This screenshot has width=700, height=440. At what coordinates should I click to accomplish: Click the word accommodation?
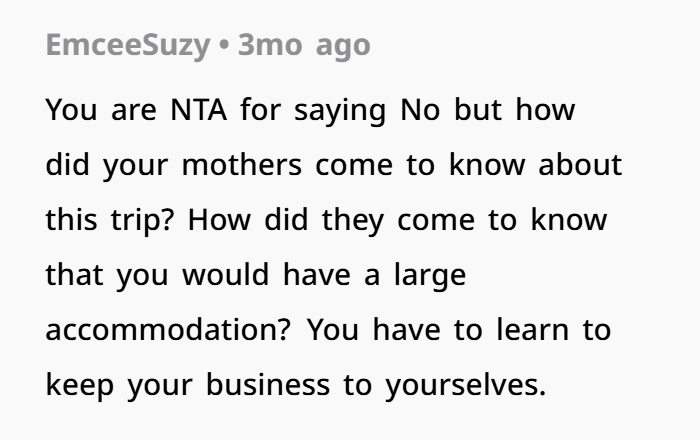(168, 330)
